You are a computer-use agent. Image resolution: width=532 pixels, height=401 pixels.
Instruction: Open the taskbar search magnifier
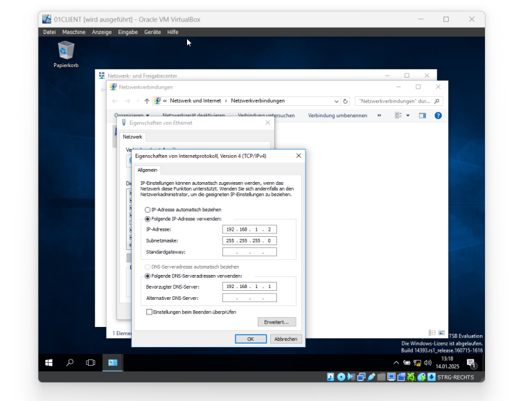coord(70,363)
